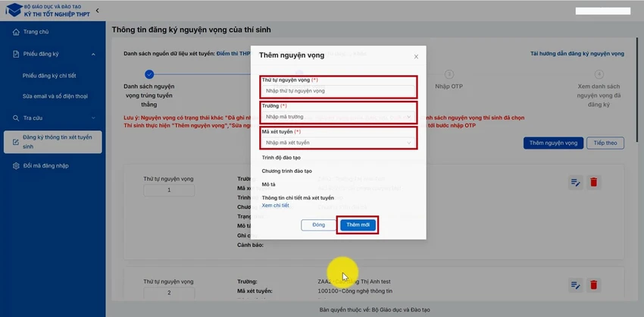Open the Trang chủ home icon
Screen dimensions: 644x317
pos(16,32)
